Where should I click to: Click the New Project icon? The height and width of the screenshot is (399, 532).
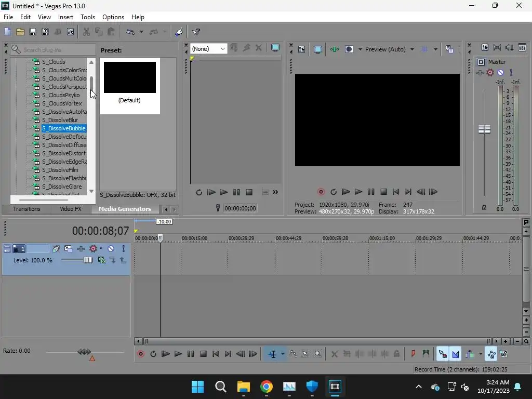pyautogui.click(x=7, y=32)
